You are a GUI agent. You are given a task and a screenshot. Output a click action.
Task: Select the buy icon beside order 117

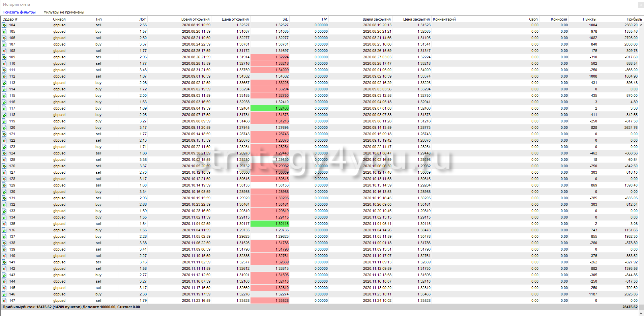(4, 108)
